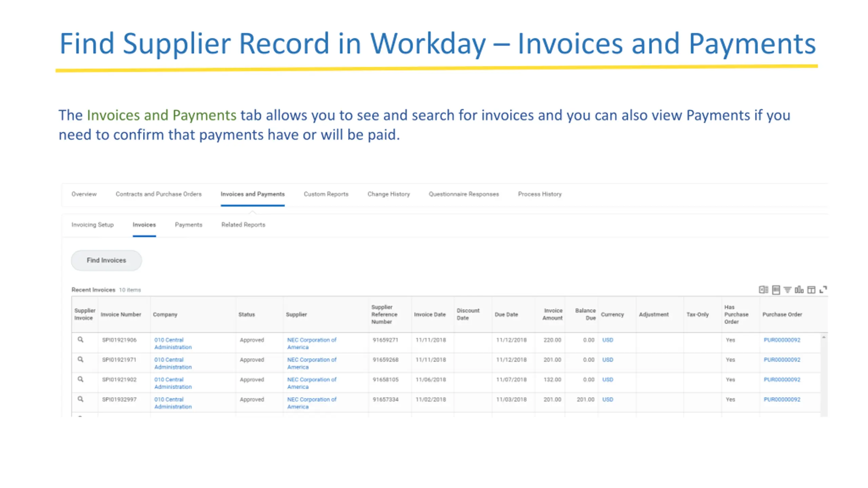Viewport: 868px width, 488px height.
Task: Open magnifier for invoice SPI01932997
Action: pyautogui.click(x=80, y=399)
